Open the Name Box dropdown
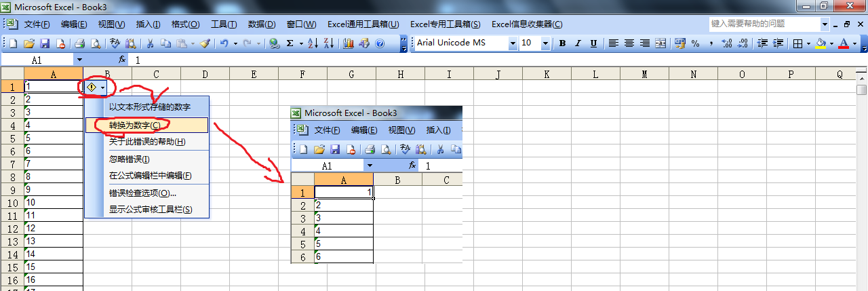 tap(79, 60)
